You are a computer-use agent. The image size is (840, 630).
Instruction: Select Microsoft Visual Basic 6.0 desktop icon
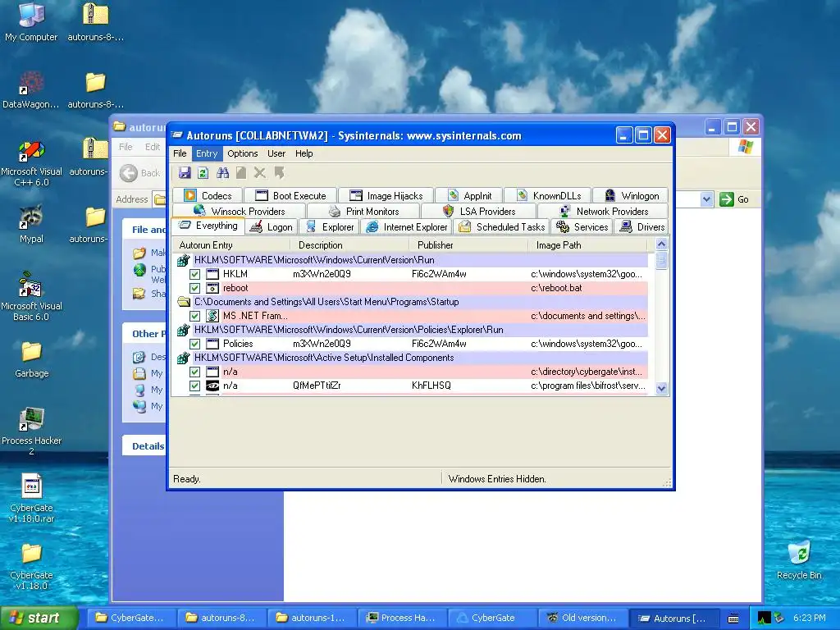tap(31, 296)
